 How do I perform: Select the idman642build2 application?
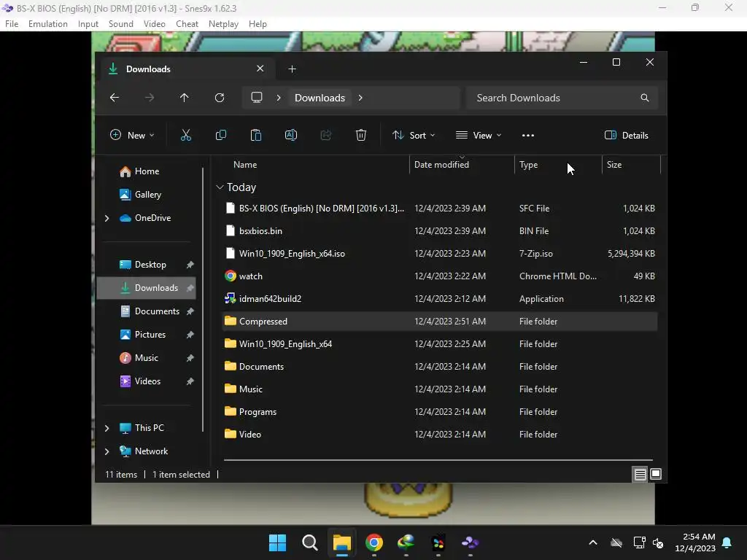pyautogui.click(x=440, y=299)
